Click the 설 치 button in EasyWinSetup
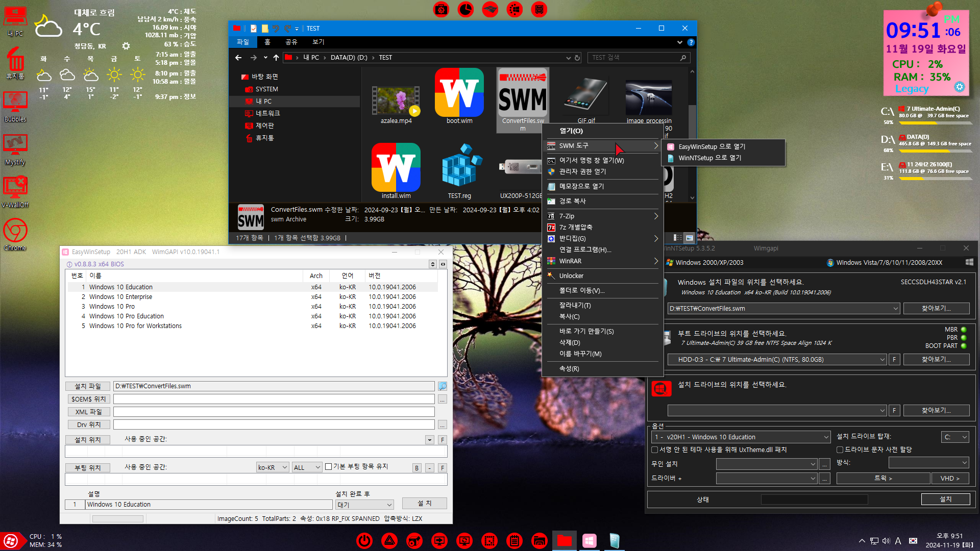 coord(425,504)
